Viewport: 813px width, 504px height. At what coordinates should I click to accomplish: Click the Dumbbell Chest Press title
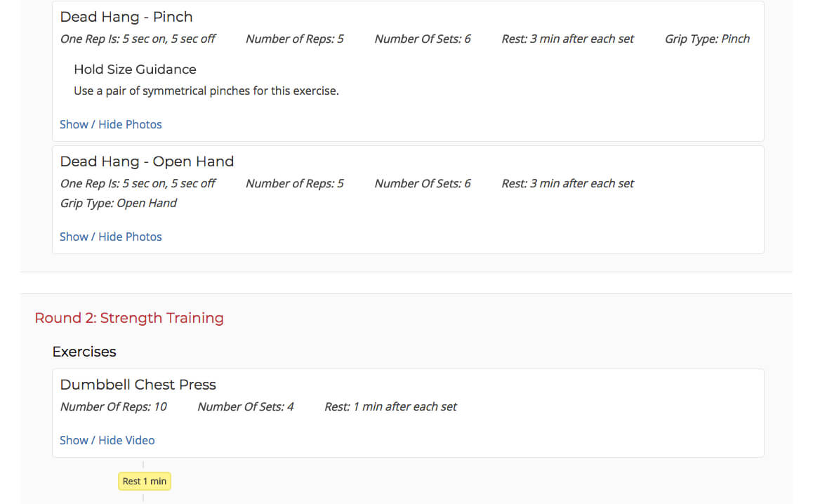(x=138, y=385)
